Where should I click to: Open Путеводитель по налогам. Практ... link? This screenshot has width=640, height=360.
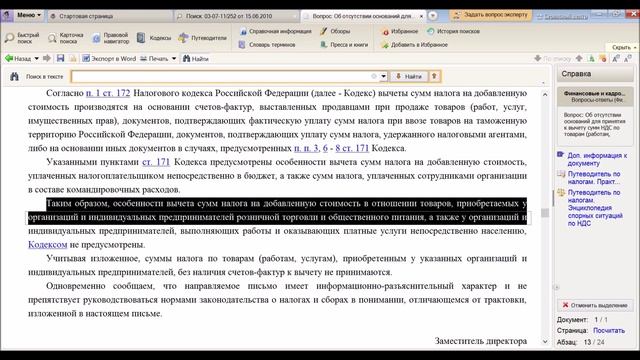pyautogui.click(x=593, y=178)
